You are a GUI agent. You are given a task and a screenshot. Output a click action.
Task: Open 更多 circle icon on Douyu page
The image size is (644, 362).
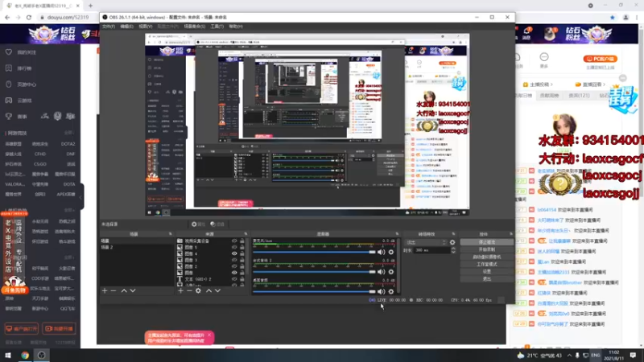tap(544, 57)
